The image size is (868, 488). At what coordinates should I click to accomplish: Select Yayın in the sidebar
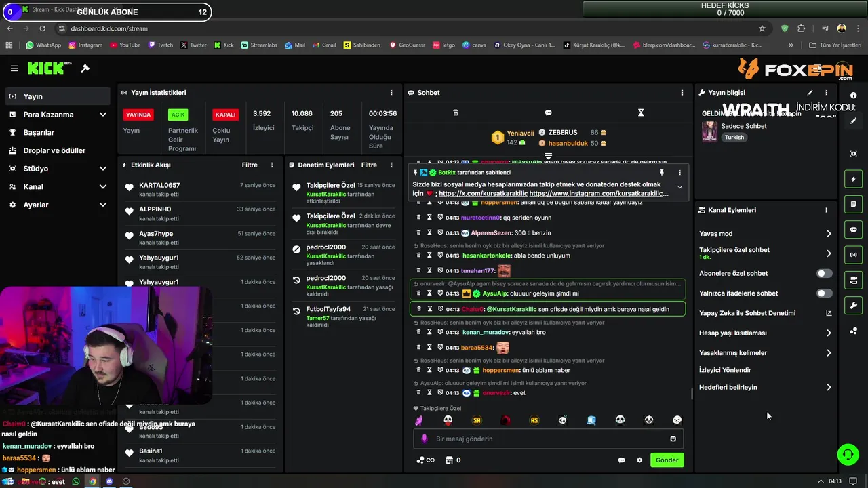pos(58,96)
